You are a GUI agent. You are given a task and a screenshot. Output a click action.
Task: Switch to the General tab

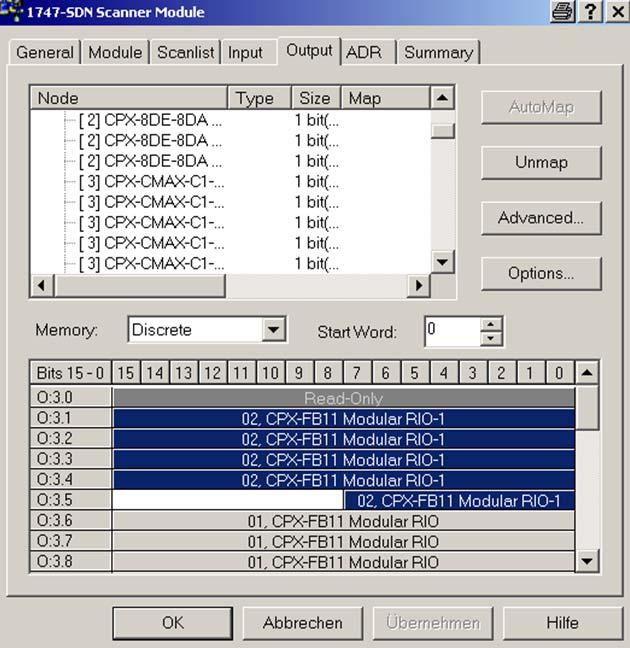[45, 52]
